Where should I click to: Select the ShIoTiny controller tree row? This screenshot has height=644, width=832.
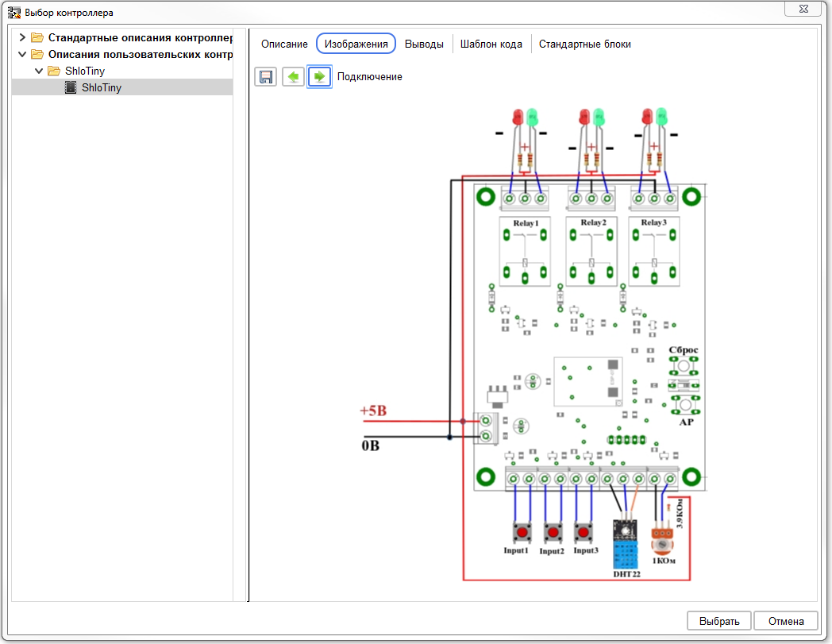pos(122,87)
